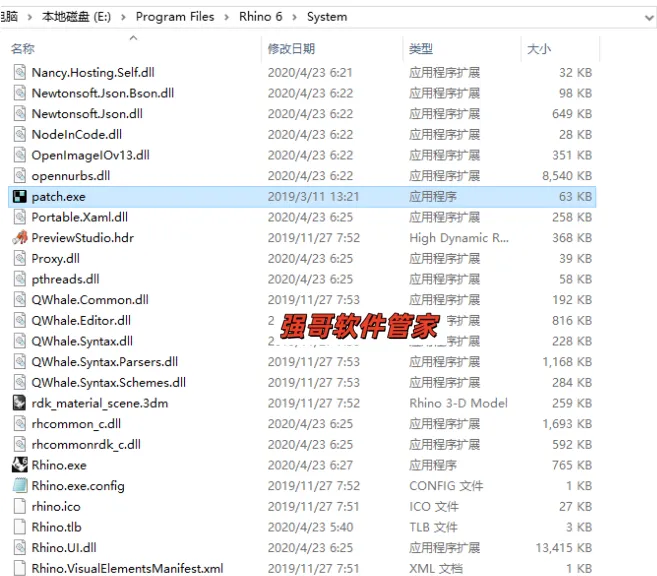Select the file name QWhale.Syntax.Parsers.dll

[105, 362]
